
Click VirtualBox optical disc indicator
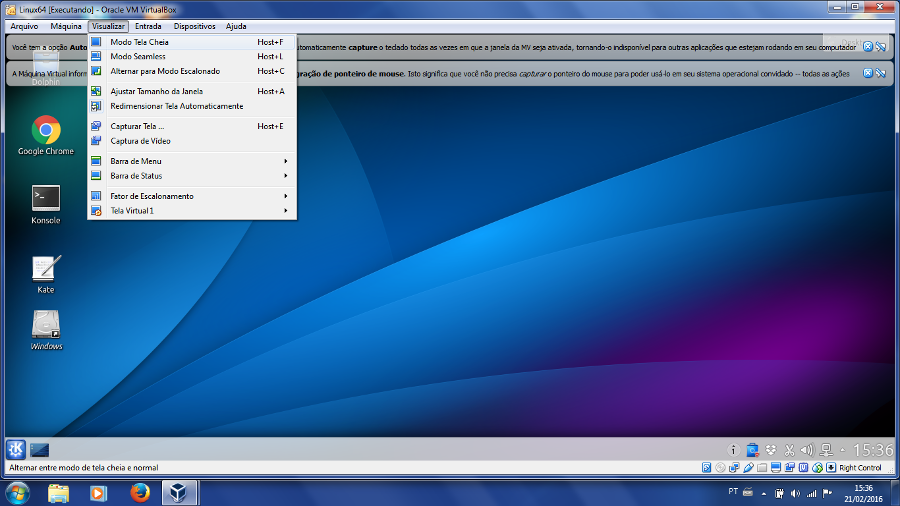click(x=720, y=468)
